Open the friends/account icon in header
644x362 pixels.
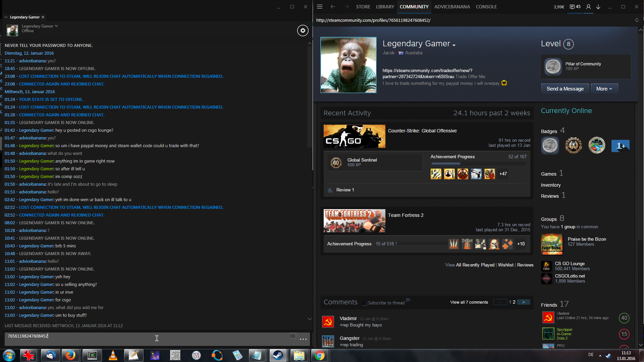588,7
